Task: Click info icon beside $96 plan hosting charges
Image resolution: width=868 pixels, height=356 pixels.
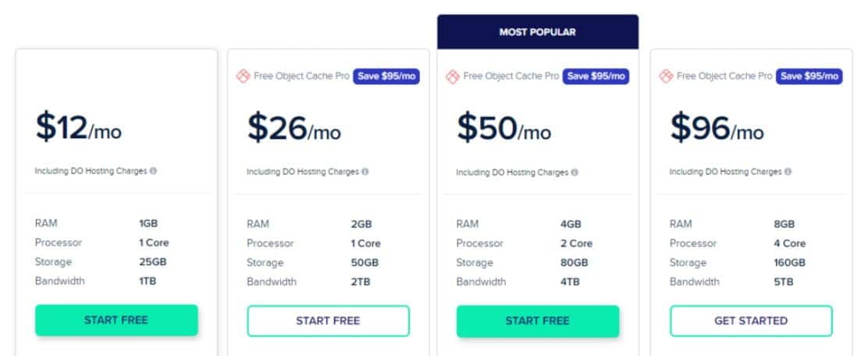Action: pos(788,172)
